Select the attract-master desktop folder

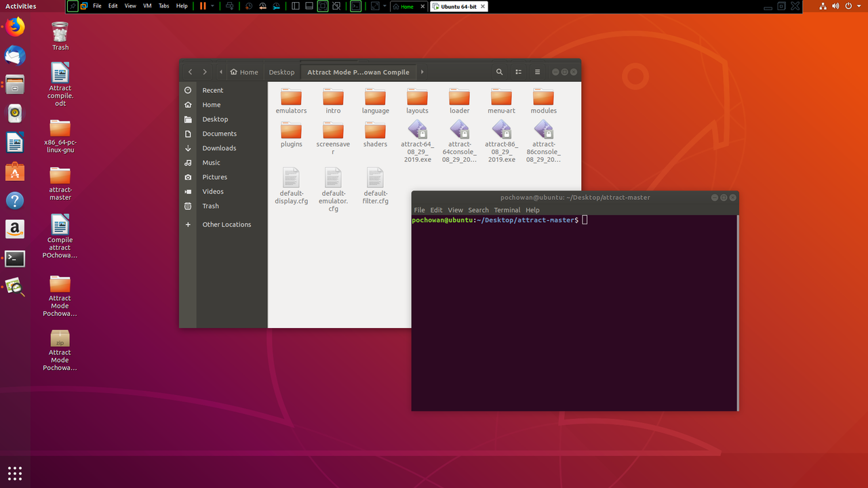[x=60, y=183]
